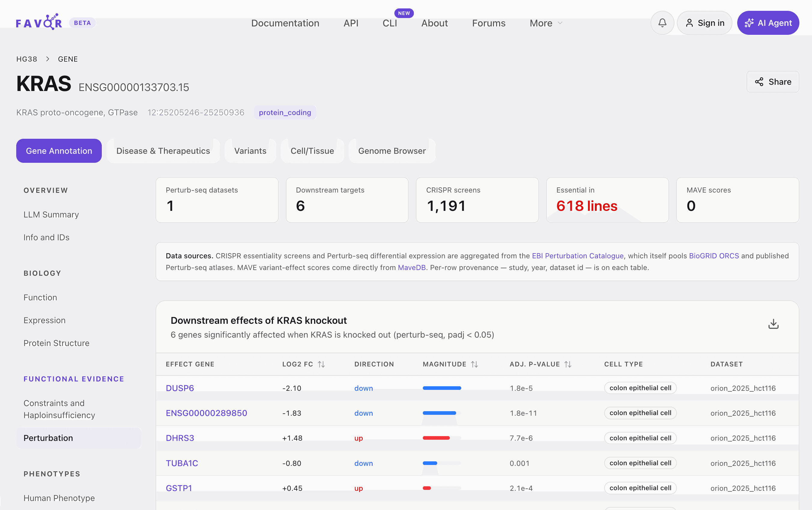
Task: Download the downstream effects table
Action: click(773, 324)
